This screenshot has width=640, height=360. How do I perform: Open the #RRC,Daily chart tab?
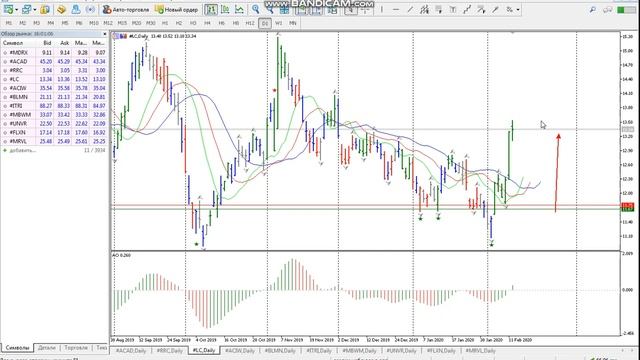tap(170, 351)
